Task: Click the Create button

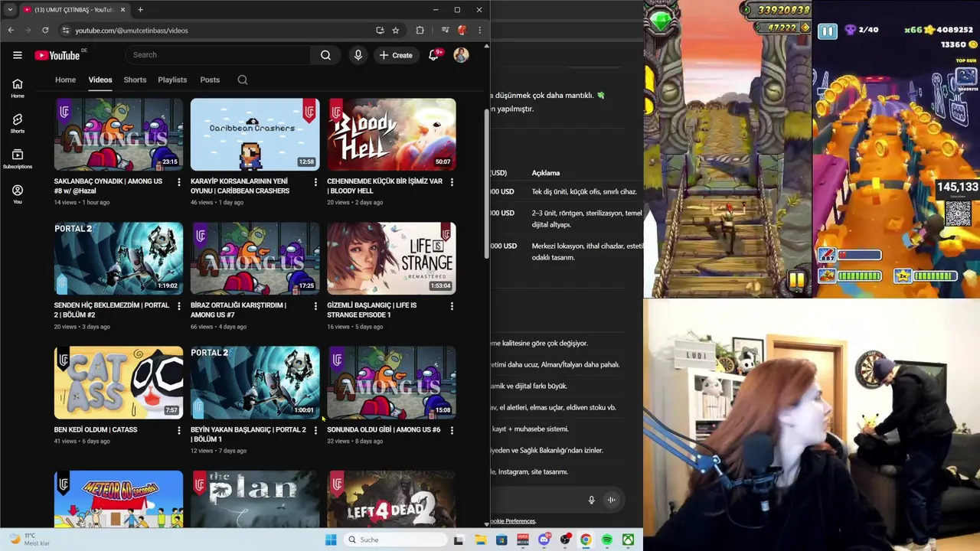Action: pyautogui.click(x=396, y=55)
